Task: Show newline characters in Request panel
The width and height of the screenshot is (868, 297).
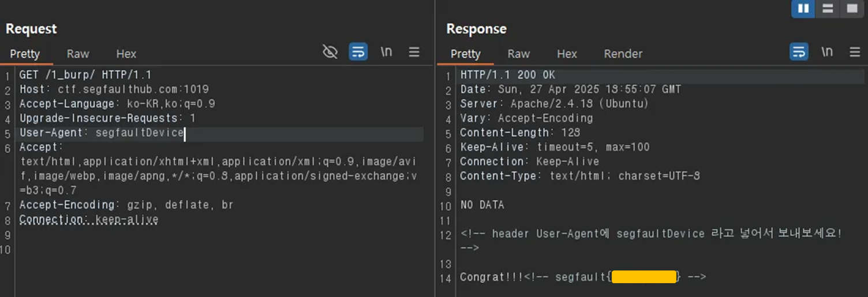Action: pyautogui.click(x=386, y=52)
